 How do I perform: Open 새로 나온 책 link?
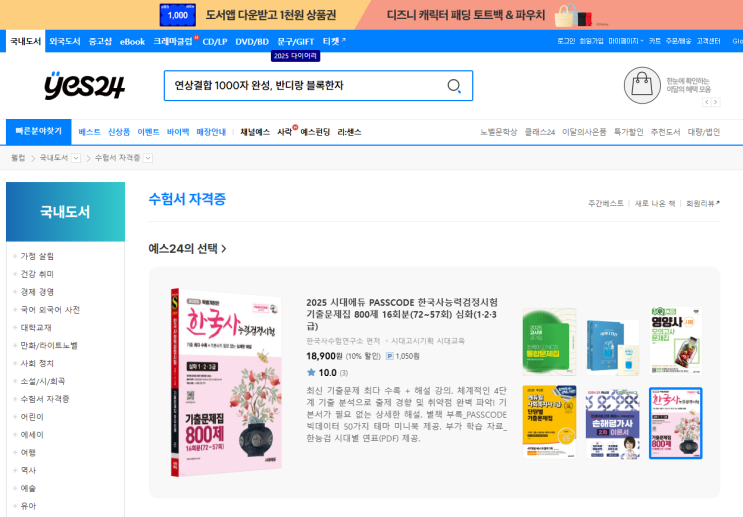655,203
